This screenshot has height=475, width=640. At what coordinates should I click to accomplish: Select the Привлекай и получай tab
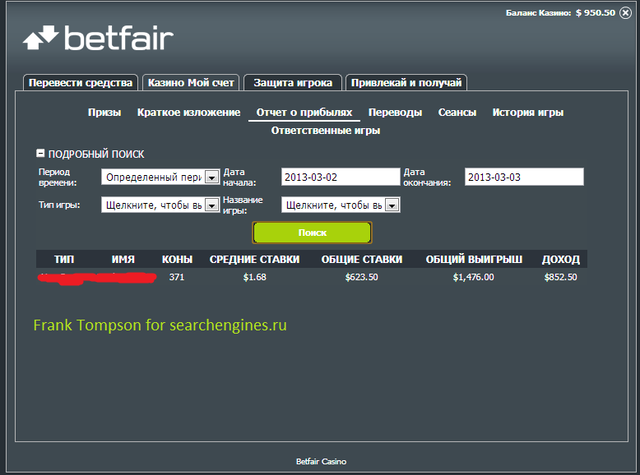(x=407, y=83)
